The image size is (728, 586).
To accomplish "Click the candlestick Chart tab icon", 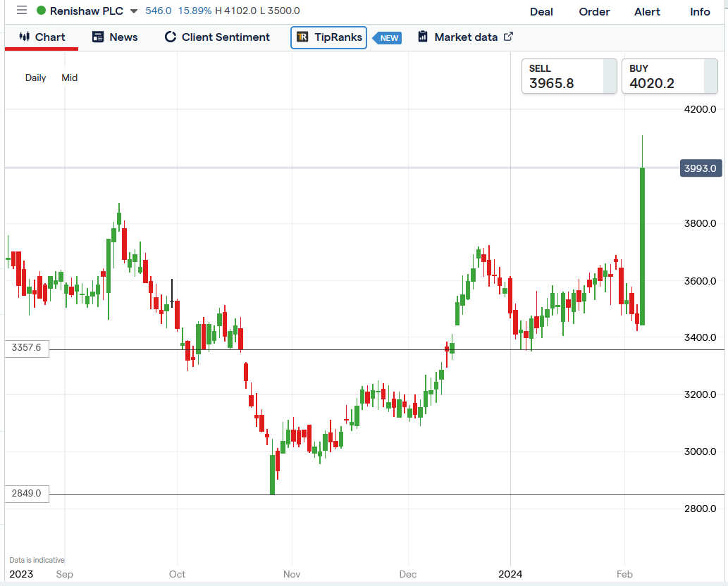I will point(24,37).
